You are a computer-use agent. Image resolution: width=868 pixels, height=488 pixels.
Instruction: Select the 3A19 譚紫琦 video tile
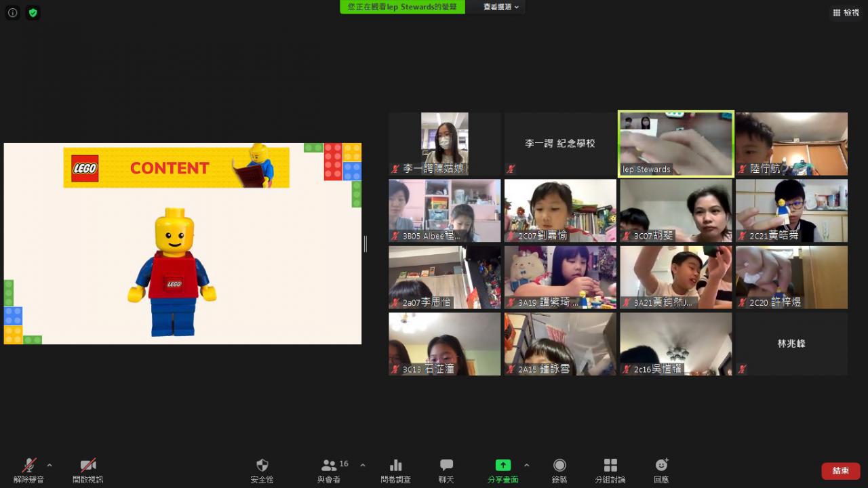click(560, 277)
